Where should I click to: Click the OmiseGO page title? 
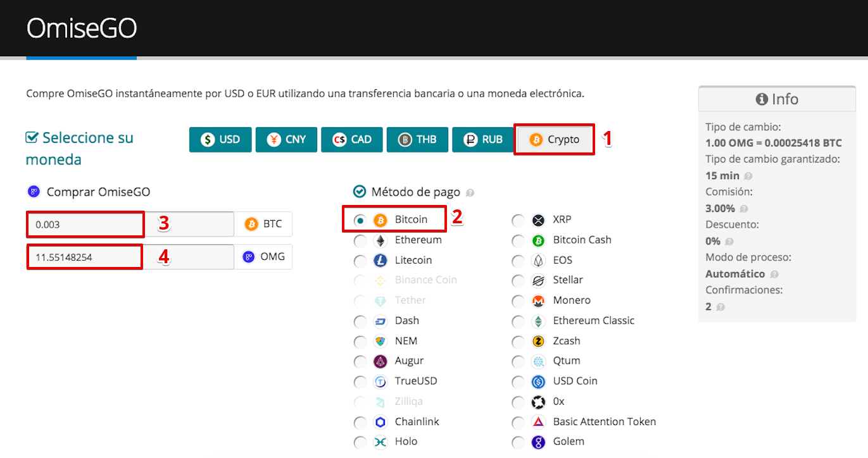tap(82, 28)
